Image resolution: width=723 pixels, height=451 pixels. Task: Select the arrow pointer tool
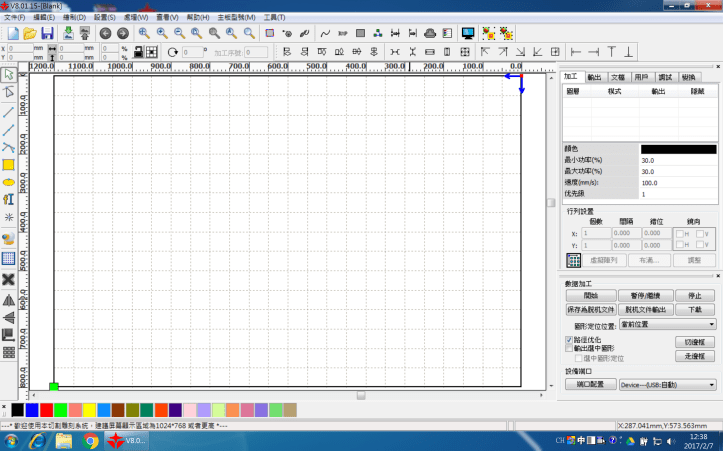[x=8, y=74]
